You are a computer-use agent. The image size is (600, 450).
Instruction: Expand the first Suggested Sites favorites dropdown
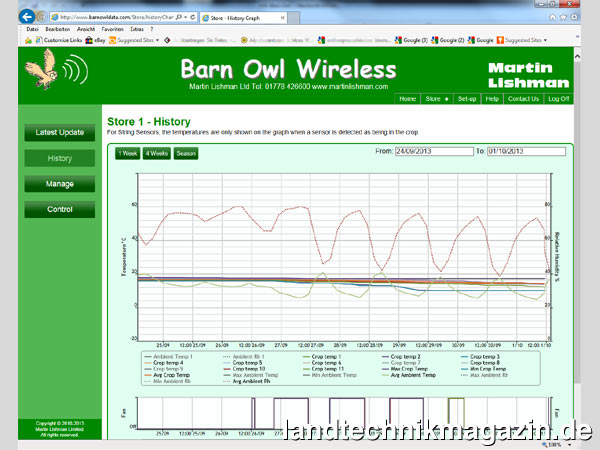(135, 40)
